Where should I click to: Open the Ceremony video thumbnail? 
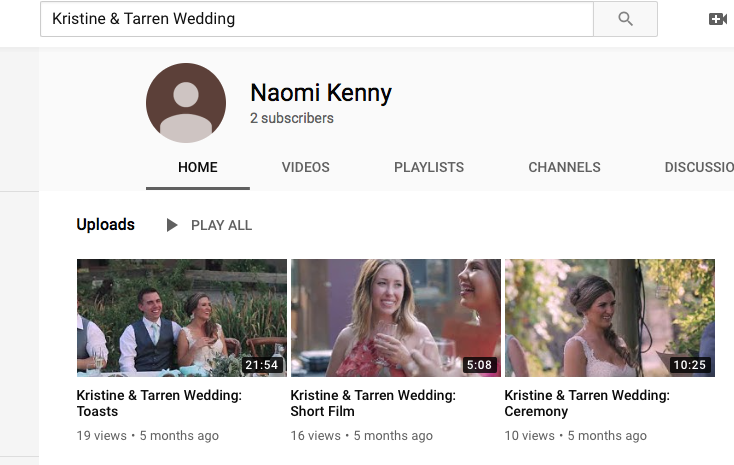click(x=609, y=317)
